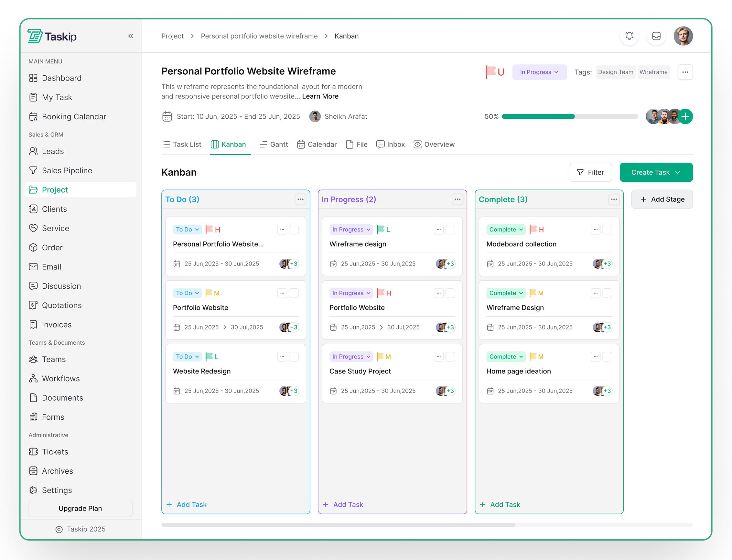Open Sales Pipeline from the sidebar
This screenshot has width=732, height=560.
point(67,170)
